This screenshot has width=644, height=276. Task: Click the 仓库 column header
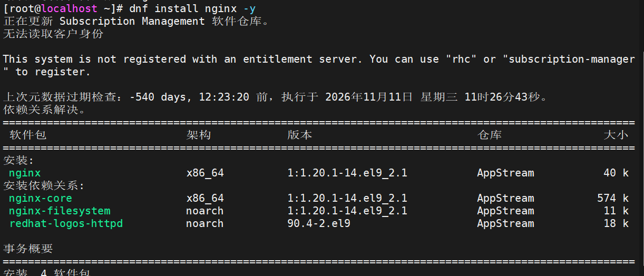490,135
